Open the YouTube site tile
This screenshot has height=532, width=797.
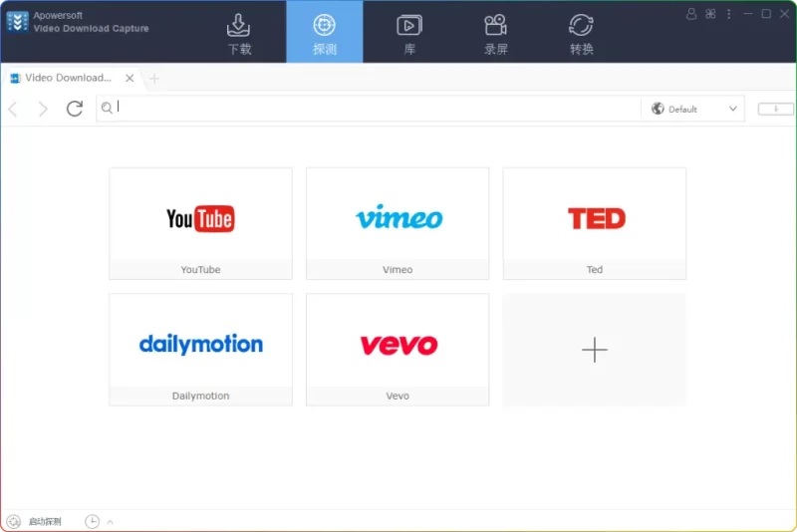(200, 223)
